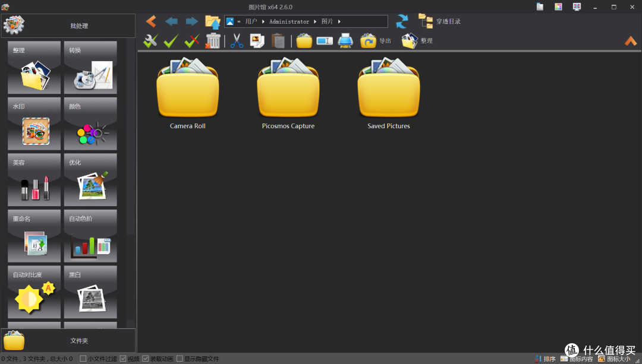Enable 小文件过滤 small file filter checkbox

tap(83, 359)
